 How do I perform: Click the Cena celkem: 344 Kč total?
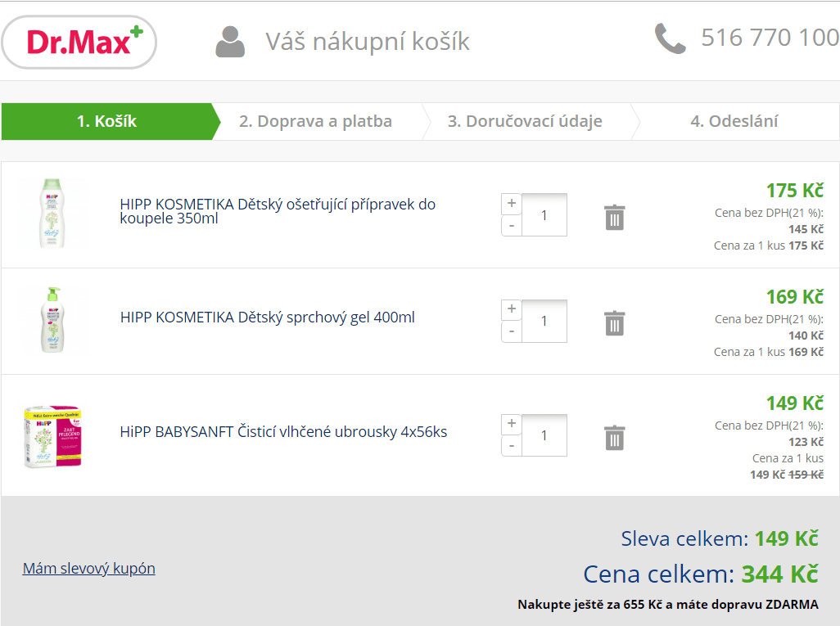pos(701,574)
